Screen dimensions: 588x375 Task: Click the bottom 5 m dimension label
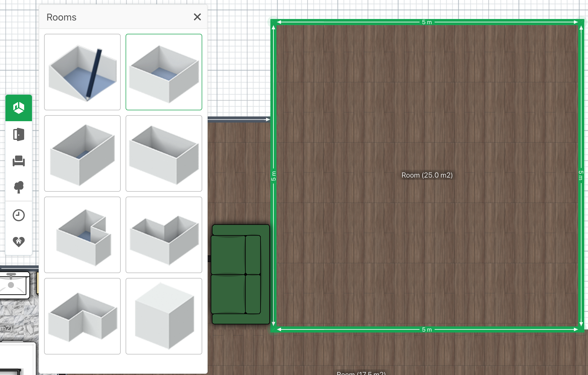(x=427, y=329)
